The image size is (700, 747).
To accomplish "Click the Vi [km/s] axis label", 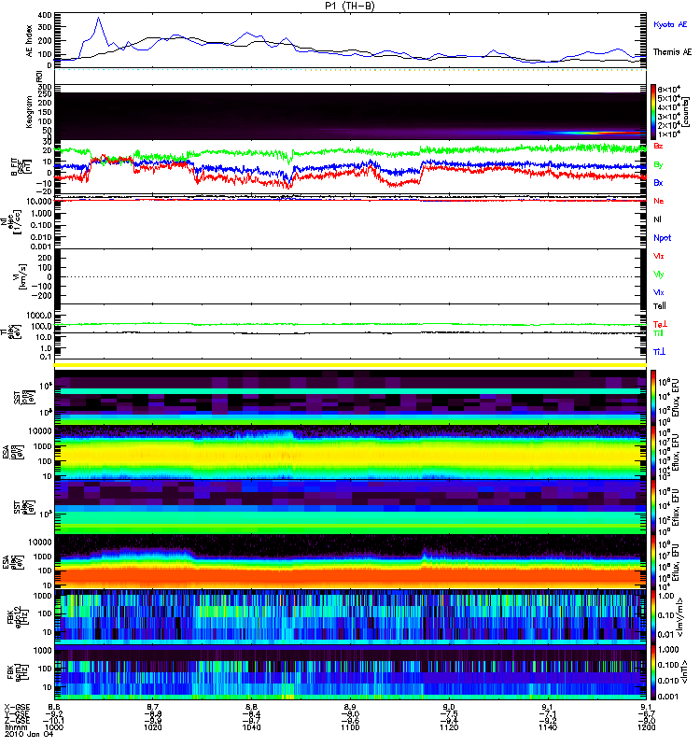I will tap(21, 276).
